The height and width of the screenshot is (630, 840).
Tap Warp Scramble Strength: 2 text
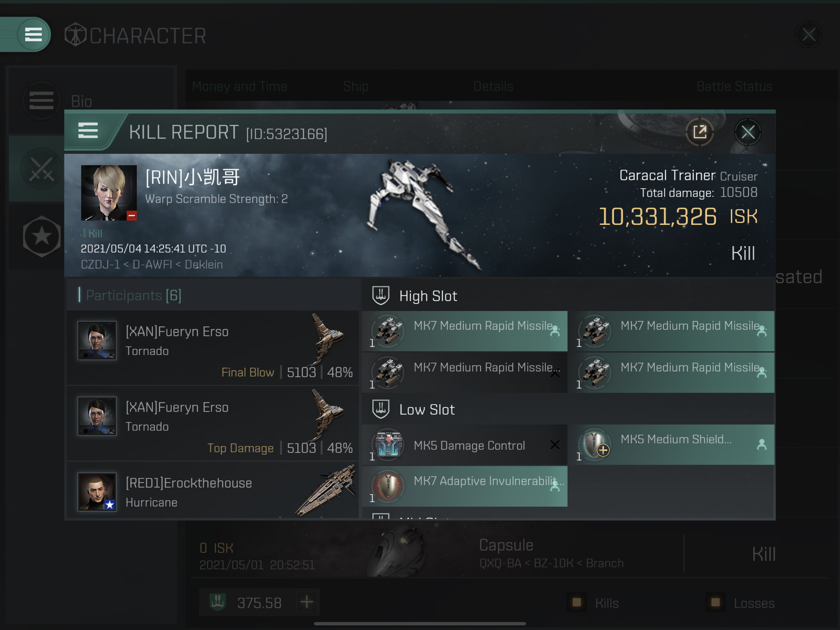pos(216,199)
